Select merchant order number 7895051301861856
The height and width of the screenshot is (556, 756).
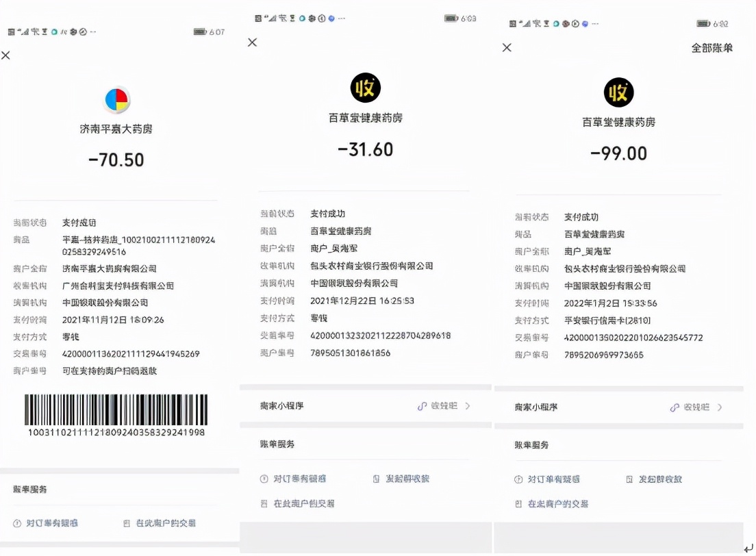pos(350,353)
